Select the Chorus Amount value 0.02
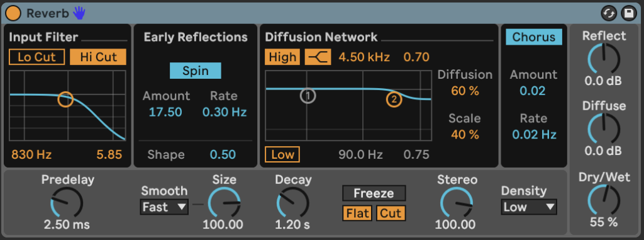Viewport: 644px width, 240px height. pyautogui.click(x=533, y=91)
